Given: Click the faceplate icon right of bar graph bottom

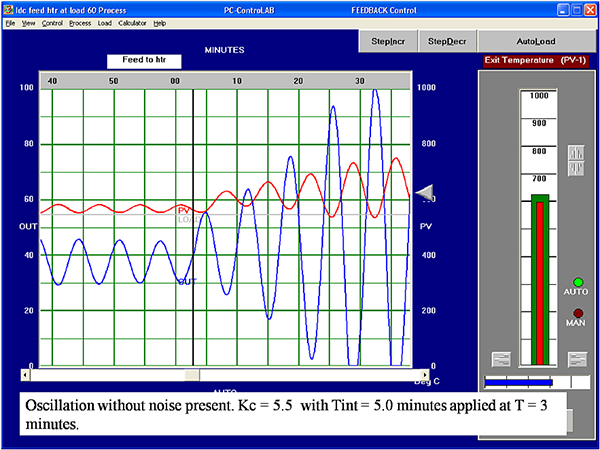Looking at the screenshot, I should point(577,359).
